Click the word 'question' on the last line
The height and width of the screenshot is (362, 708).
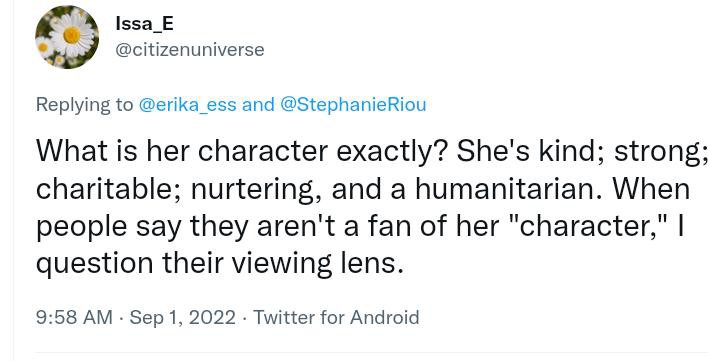94,265
